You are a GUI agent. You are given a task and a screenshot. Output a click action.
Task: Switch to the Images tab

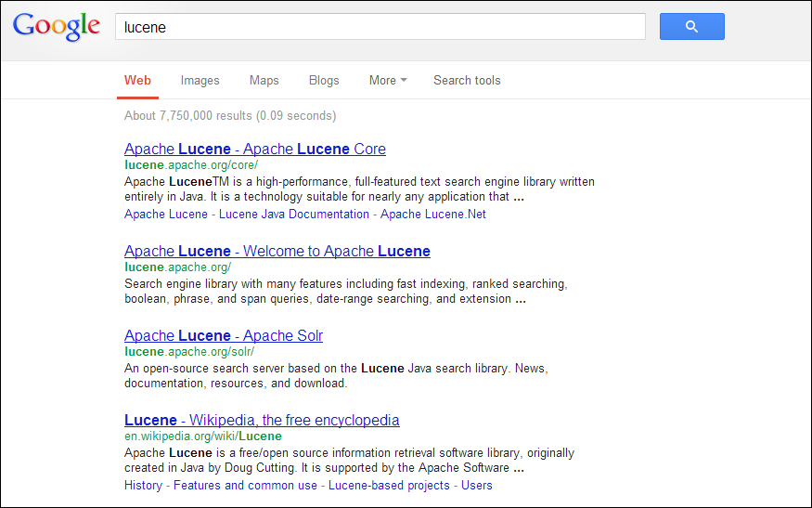pyautogui.click(x=200, y=81)
